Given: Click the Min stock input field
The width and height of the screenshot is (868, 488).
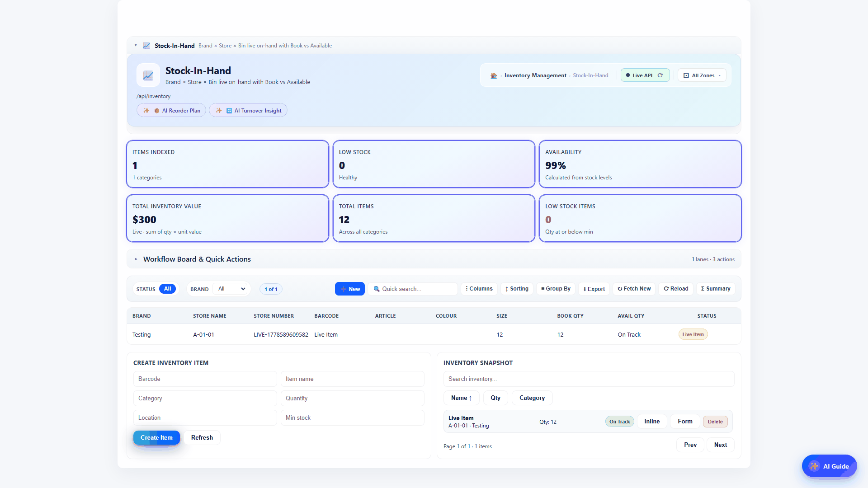Looking at the screenshot, I should 352,418.
